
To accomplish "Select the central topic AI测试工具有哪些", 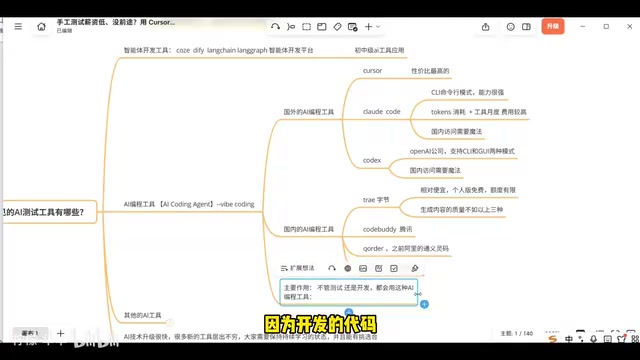I will pos(49,212).
